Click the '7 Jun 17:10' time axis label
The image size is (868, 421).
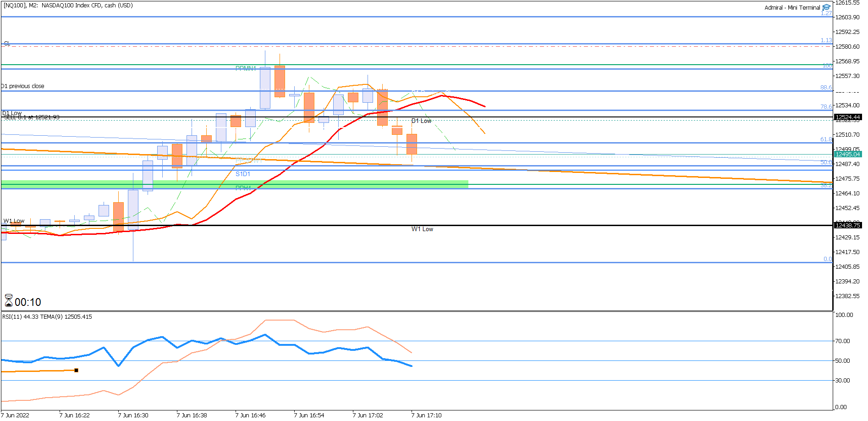427,415
